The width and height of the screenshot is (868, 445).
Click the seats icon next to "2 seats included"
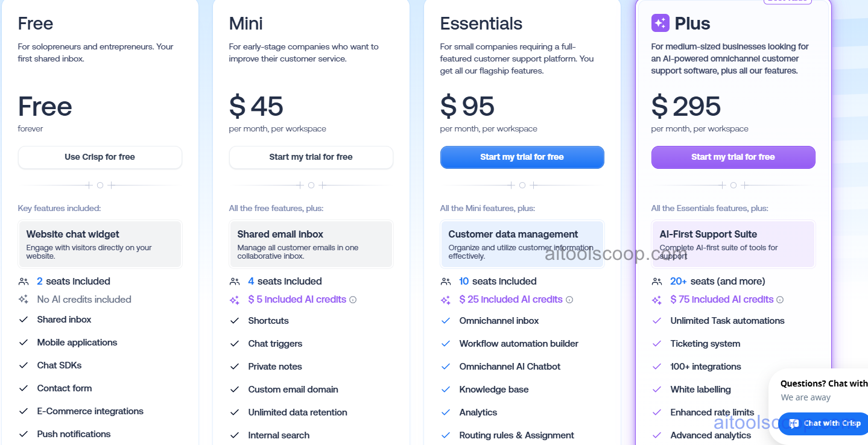pos(24,281)
